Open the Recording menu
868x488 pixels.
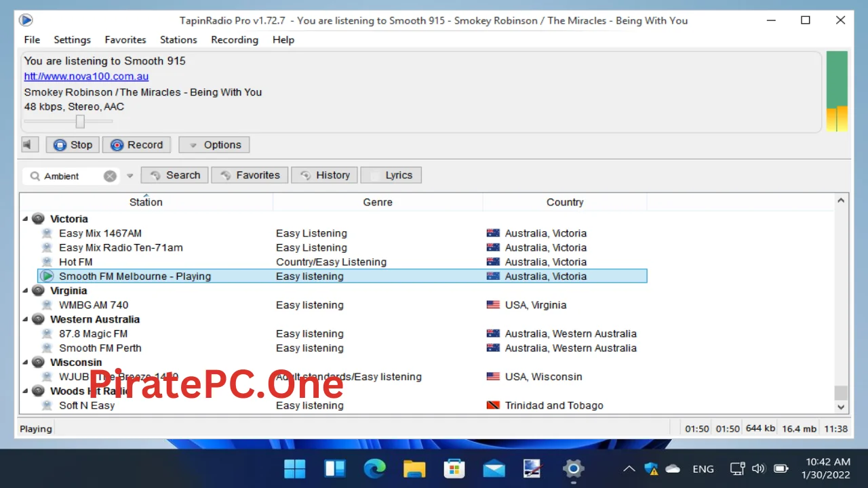pos(235,40)
